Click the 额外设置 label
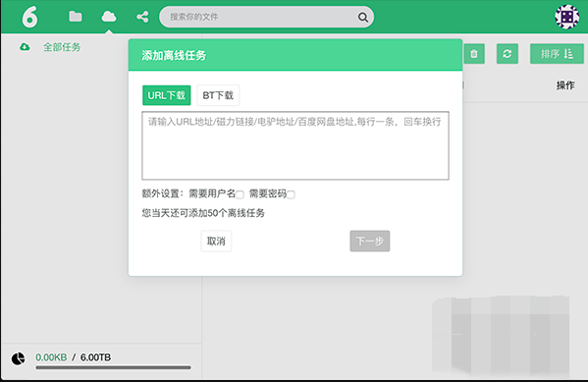The height and width of the screenshot is (382, 588). [163, 193]
